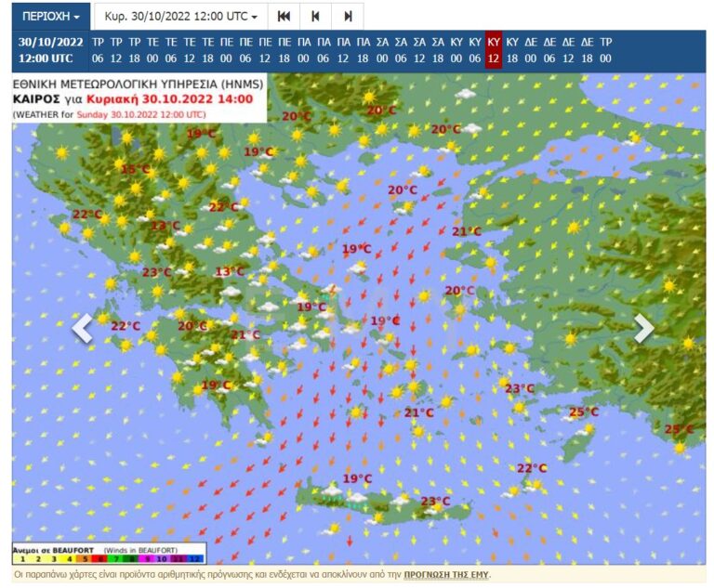Jump to the first forecast frame
This screenshot has width=714, height=588.
pyautogui.click(x=284, y=16)
